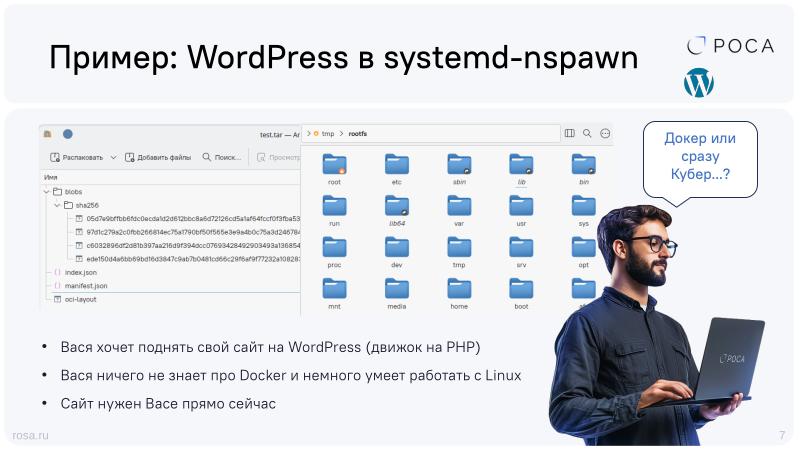
Task: Open the more options circle menu icon
Action: (605, 133)
